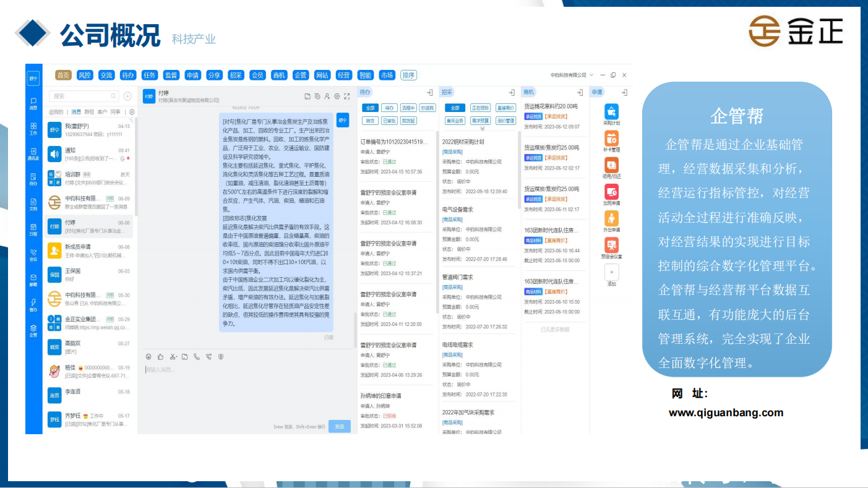Click the 搜索 search box

[x=84, y=96]
